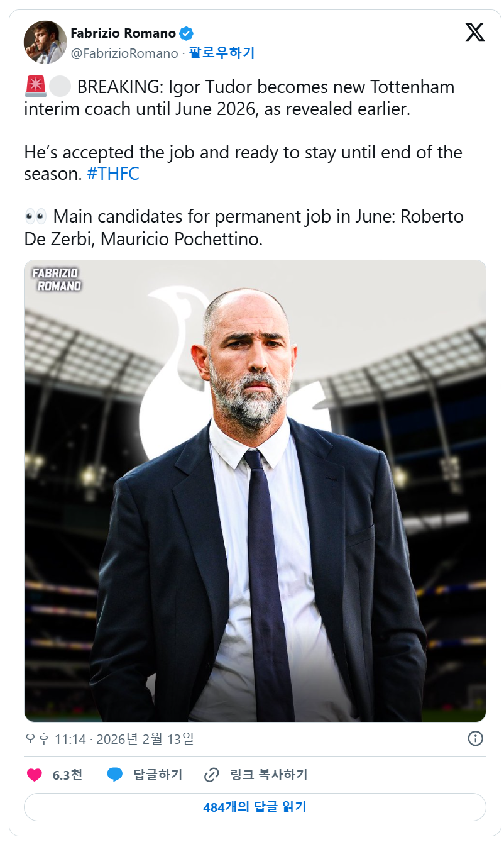Click the X logo icon
The height and width of the screenshot is (842, 504).
(475, 32)
